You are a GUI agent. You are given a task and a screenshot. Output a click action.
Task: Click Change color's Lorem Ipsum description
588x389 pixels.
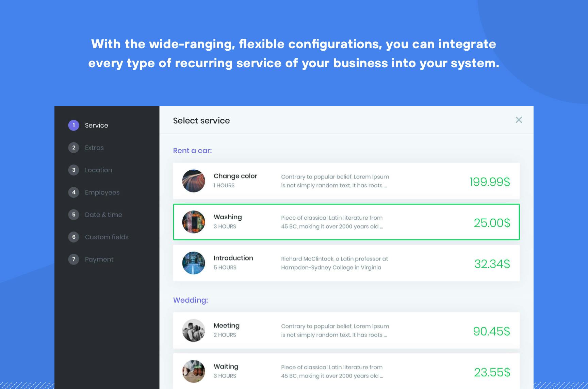tap(335, 181)
